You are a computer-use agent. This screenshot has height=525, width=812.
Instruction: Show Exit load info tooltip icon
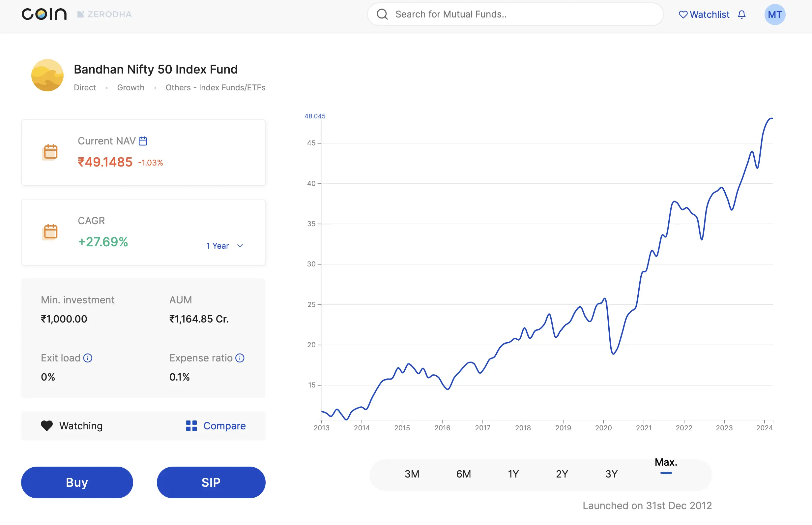pos(88,358)
